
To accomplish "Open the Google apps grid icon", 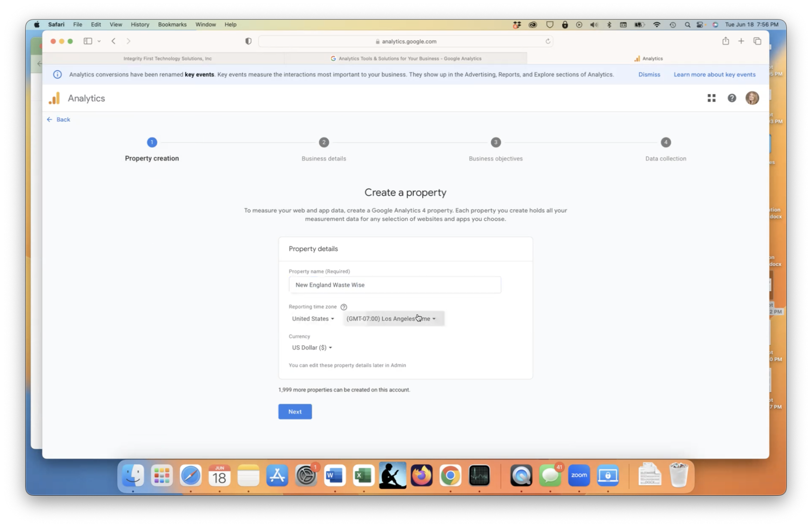I will tap(711, 98).
